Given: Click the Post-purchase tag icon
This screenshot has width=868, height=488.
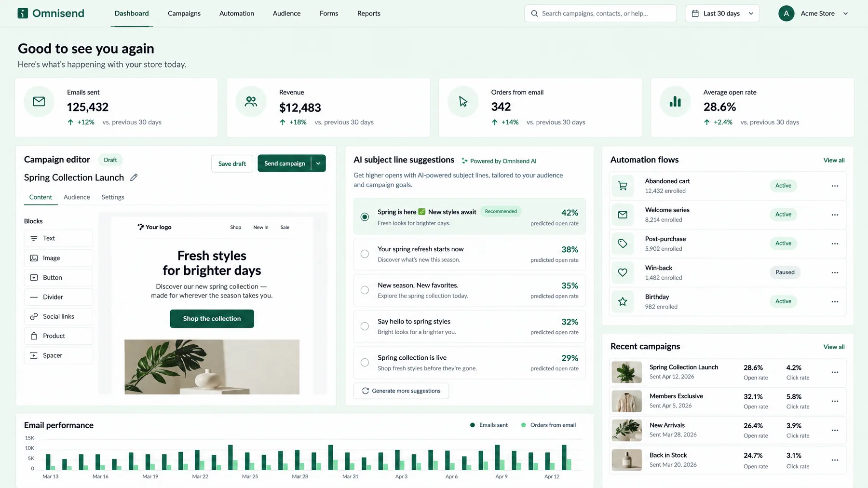Looking at the screenshot, I should click(623, 244).
